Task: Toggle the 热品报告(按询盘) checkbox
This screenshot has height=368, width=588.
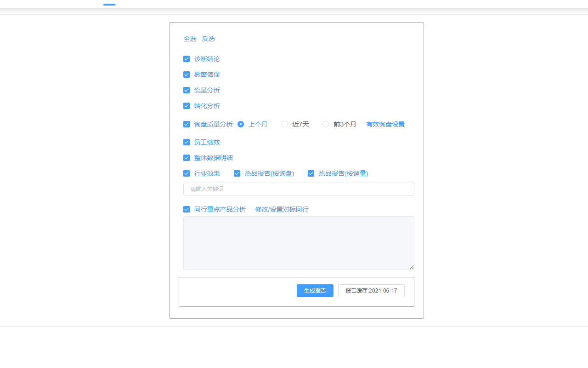Action: 237,173
